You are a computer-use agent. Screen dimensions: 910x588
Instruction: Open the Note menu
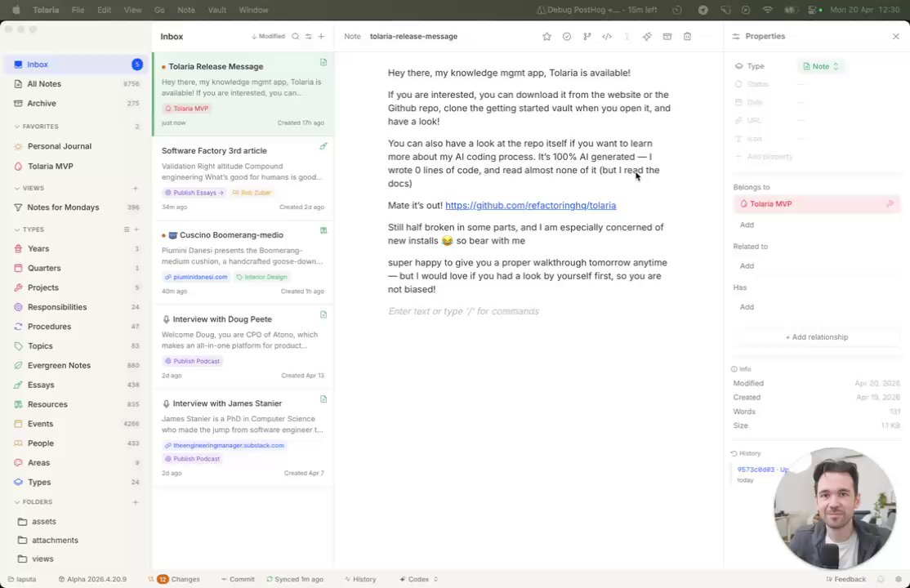click(x=186, y=10)
